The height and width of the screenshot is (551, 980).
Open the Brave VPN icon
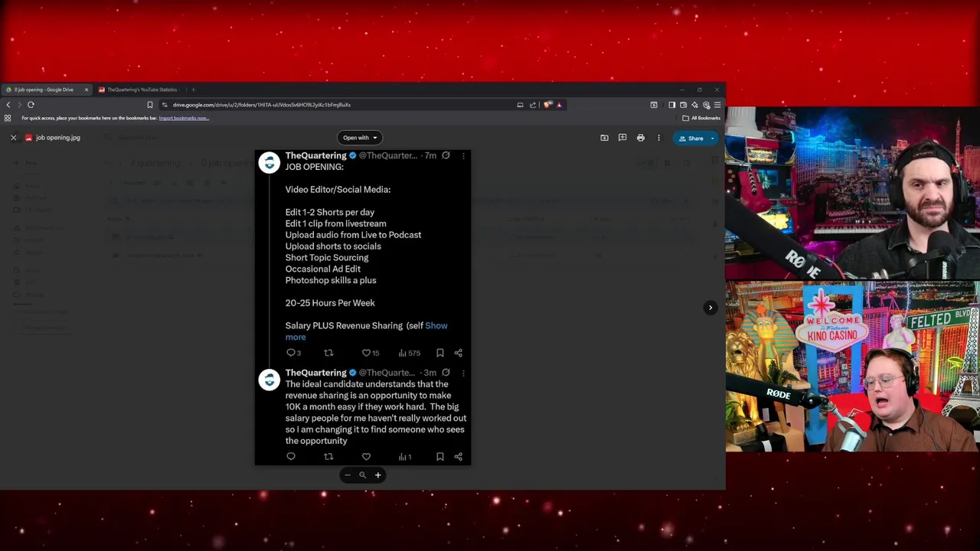[x=706, y=105]
